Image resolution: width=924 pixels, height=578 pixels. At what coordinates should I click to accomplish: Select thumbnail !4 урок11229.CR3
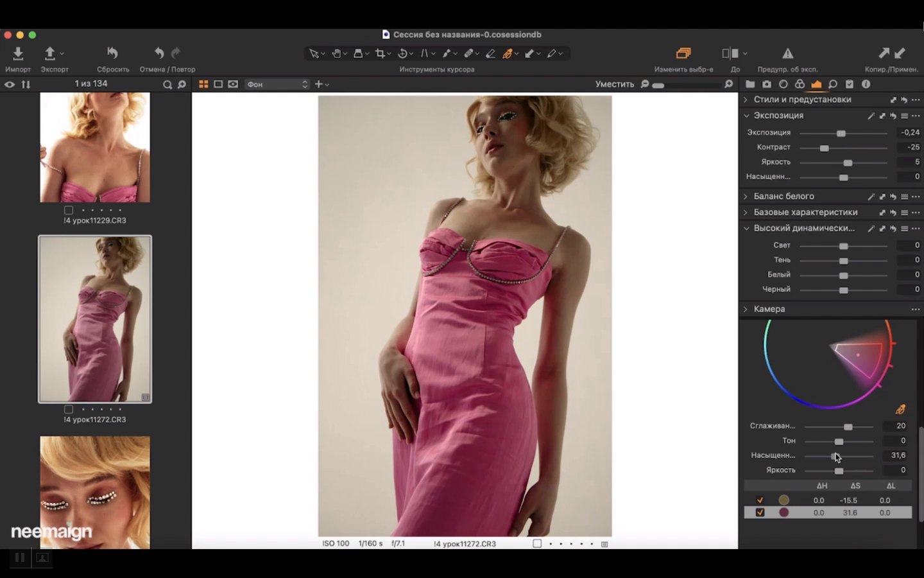click(95, 147)
